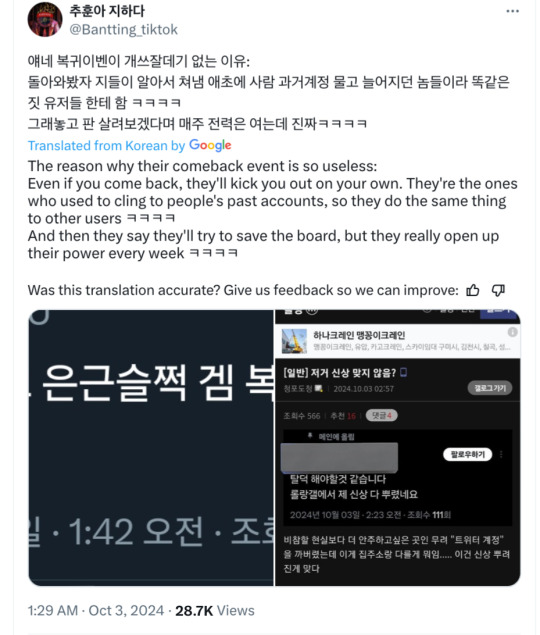Click the embedded tweet's vertical dots menu
The image size is (540, 635).
(x=502, y=454)
